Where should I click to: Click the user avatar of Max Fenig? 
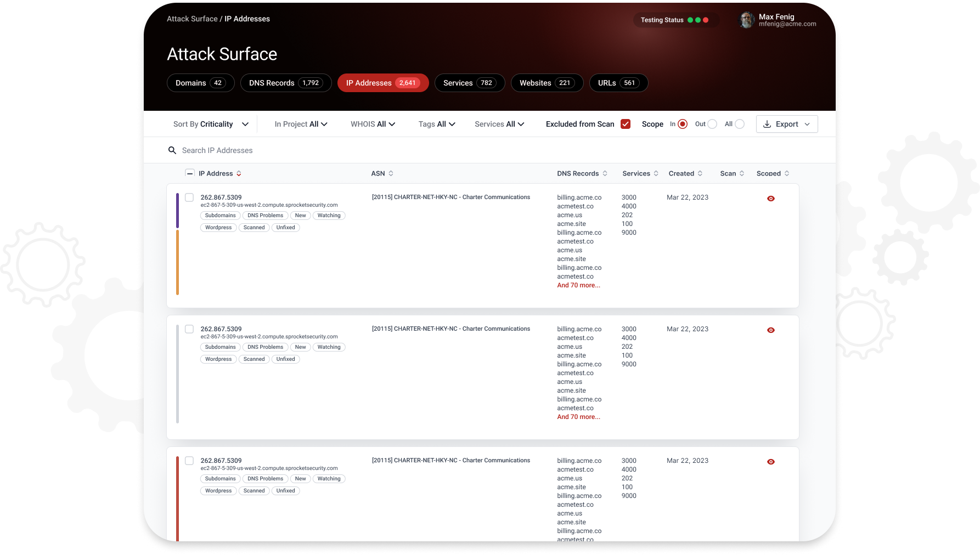click(747, 20)
